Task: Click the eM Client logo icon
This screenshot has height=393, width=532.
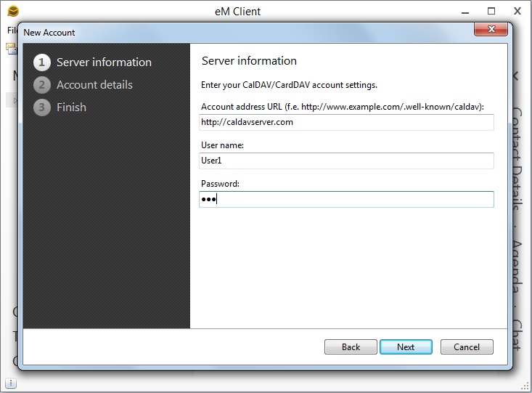Action: click(13, 11)
